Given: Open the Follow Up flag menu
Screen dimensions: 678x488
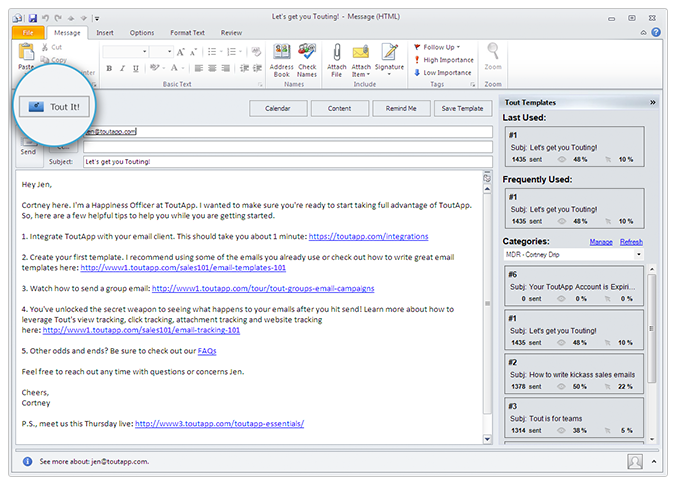Looking at the screenshot, I should (437, 47).
